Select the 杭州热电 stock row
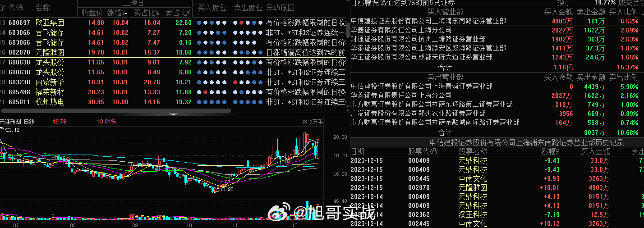The width and height of the screenshot is (644, 228). [x=173, y=102]
